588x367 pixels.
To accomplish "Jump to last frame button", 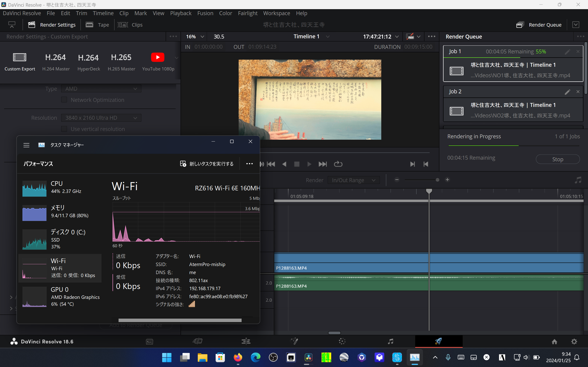I will point(323,164).
